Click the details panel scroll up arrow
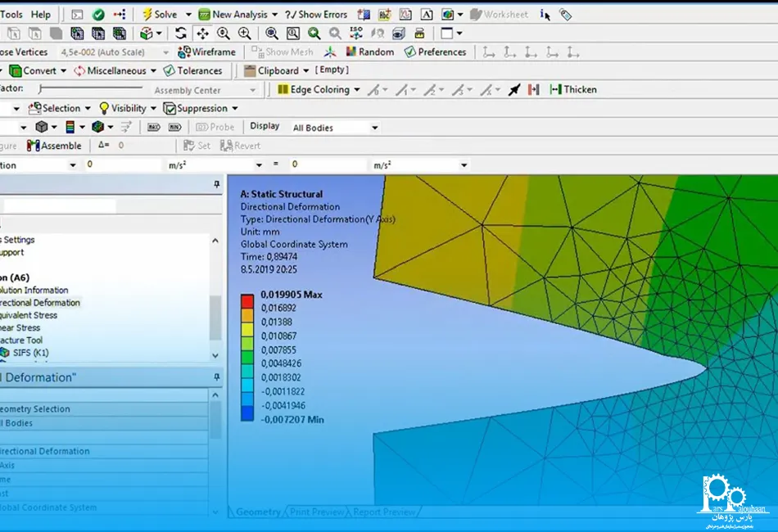778x532 pixels. pos(215,395)
